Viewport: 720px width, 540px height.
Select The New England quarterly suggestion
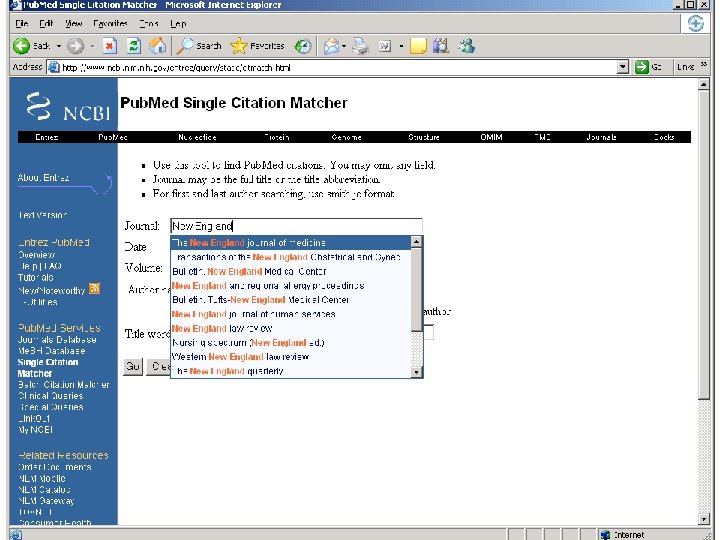coord(291,371)
